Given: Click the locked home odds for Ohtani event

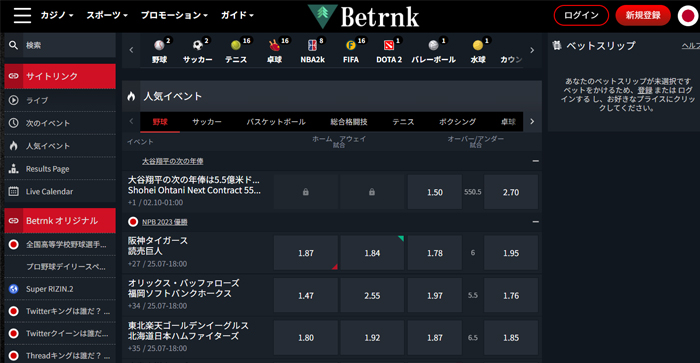Looking at the screenshot, I should pos(305,192).
